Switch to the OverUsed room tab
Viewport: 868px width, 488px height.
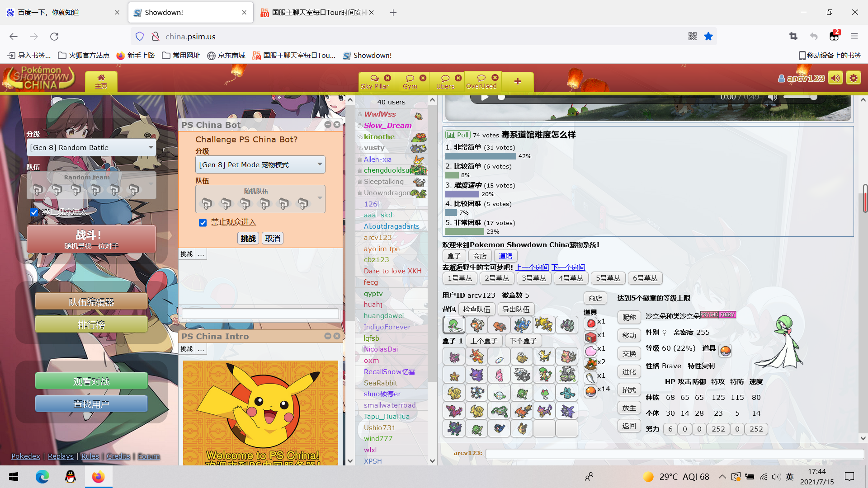(x=481, y=81)
